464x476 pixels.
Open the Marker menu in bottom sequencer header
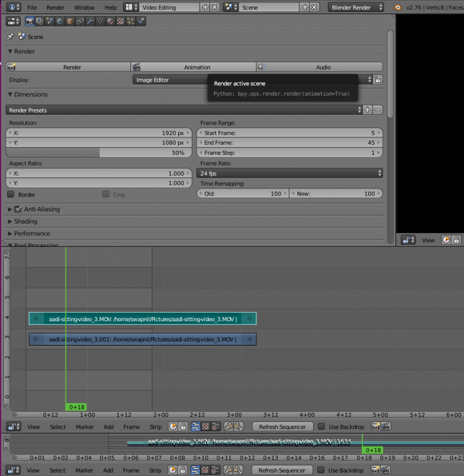point(84,470)
